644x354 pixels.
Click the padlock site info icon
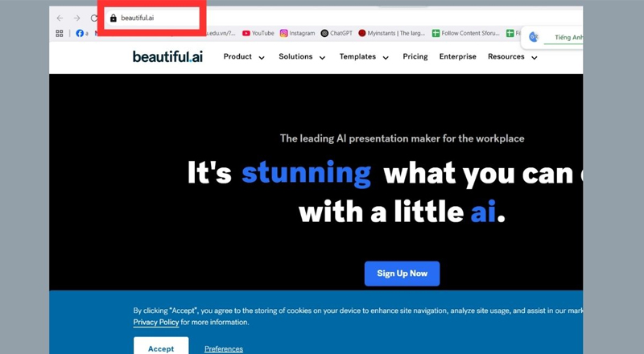click(x=114, y=18)
